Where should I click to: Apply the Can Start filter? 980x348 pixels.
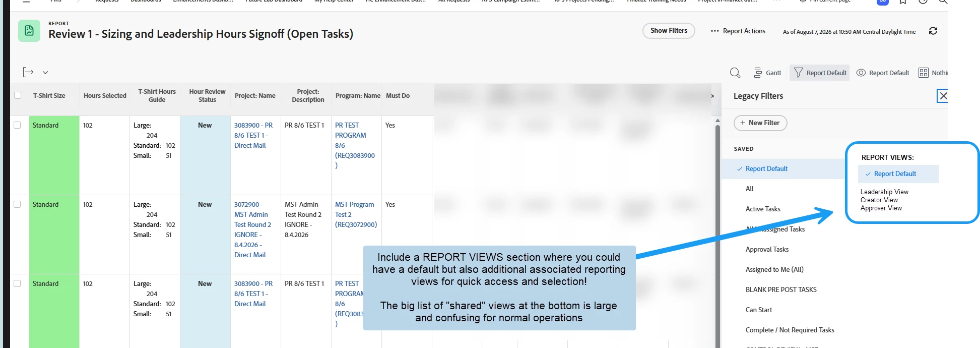coord(759,310)
